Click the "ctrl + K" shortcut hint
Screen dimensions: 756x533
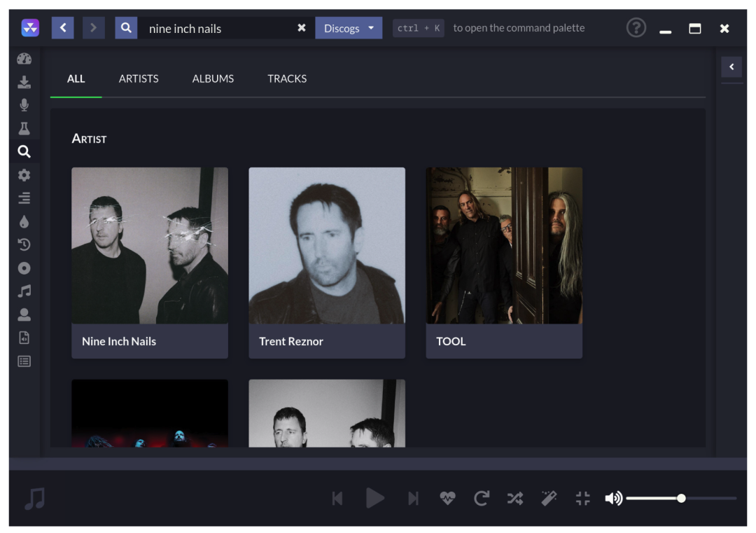[419, 28]
